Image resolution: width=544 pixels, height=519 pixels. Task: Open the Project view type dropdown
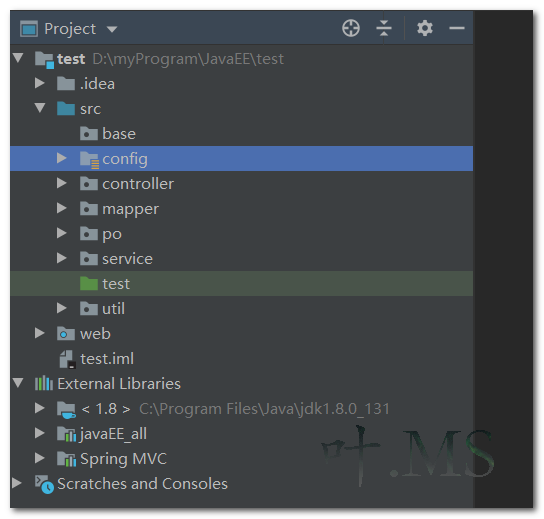[112, 29]
